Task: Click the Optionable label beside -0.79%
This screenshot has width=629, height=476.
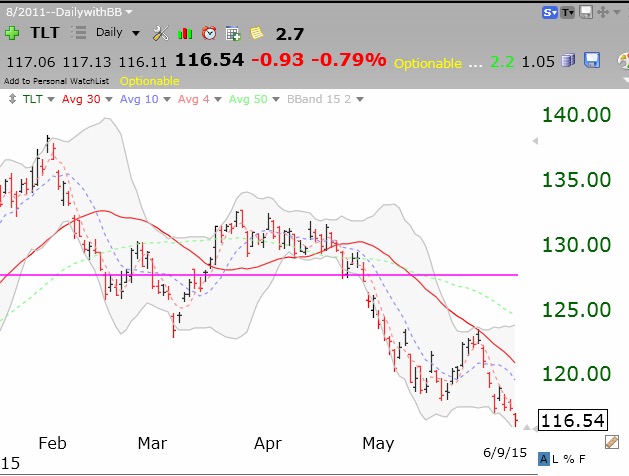Action: pyautogui.click(x=428, y=63)
